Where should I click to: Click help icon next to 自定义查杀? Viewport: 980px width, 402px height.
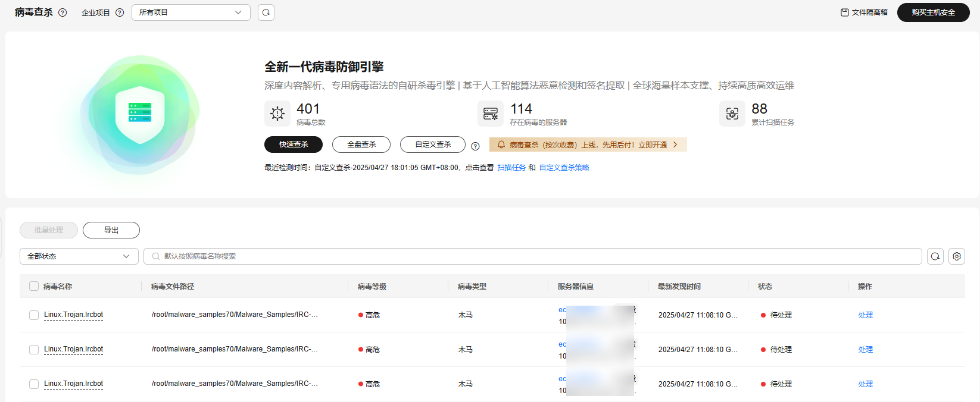coord(475,146)
